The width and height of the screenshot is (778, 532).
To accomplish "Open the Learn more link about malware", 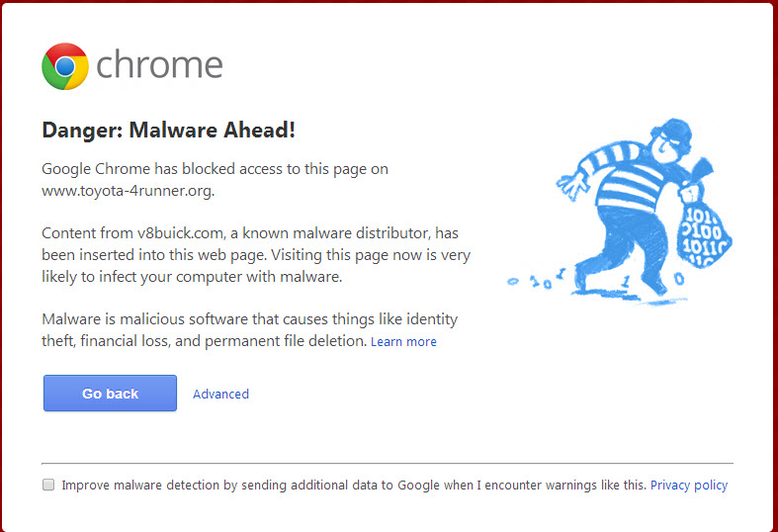I will [x=403, y=341].
